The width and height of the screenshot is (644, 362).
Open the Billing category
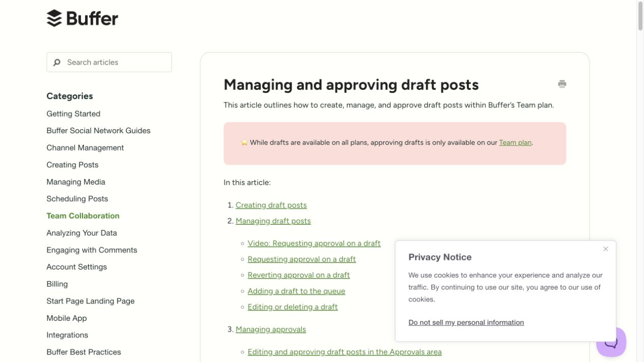pos(57,284)
